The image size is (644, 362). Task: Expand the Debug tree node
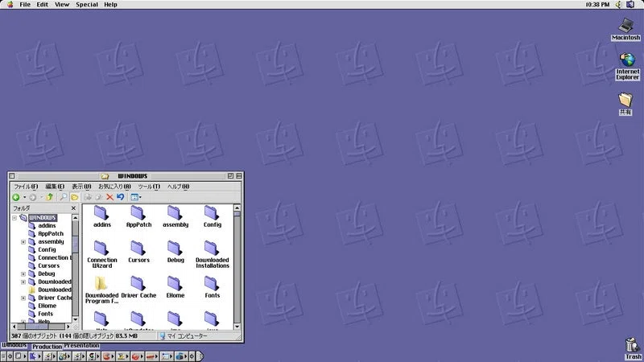(x=23, y=274)
